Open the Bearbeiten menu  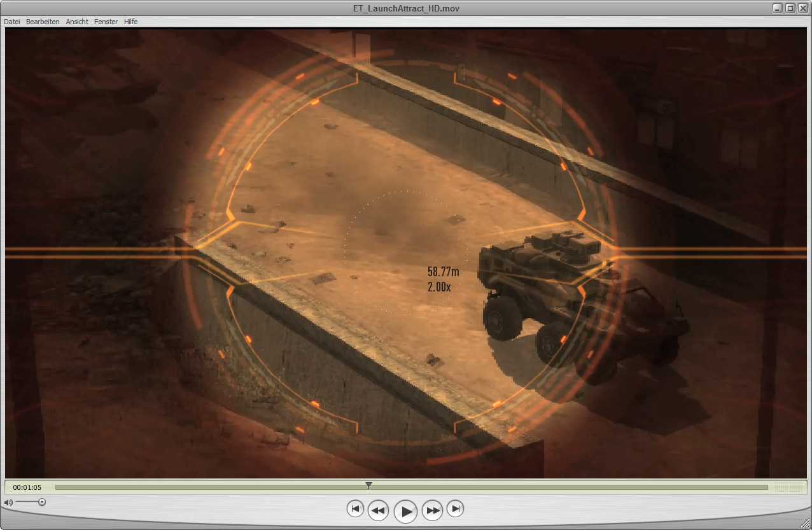43,22
